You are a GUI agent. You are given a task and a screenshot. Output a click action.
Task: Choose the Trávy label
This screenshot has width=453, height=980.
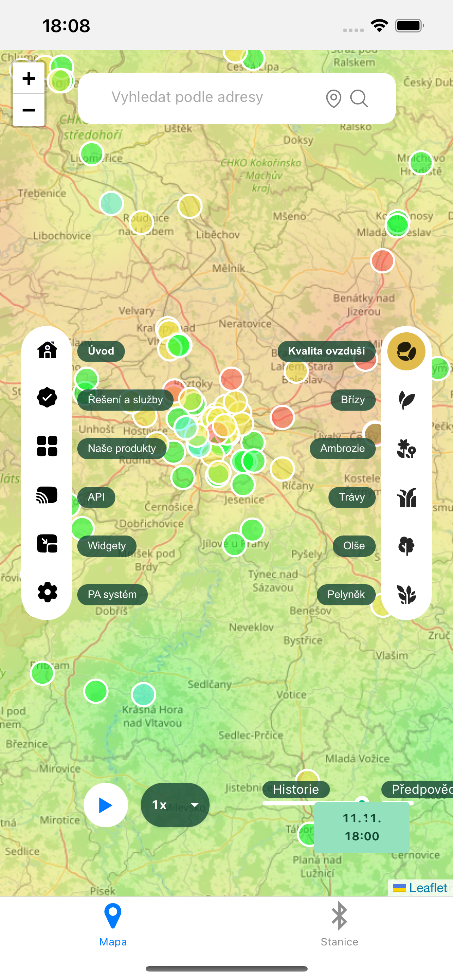[352, 497]
